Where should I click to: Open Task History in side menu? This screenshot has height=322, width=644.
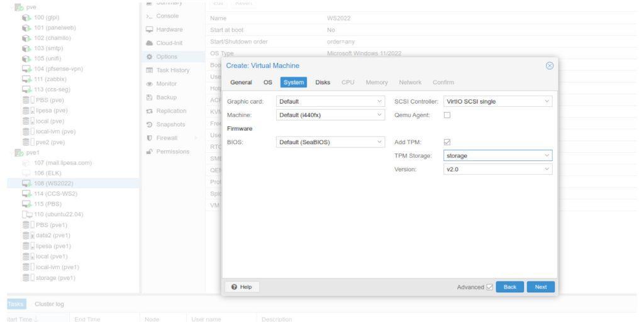tap(173, 70)
